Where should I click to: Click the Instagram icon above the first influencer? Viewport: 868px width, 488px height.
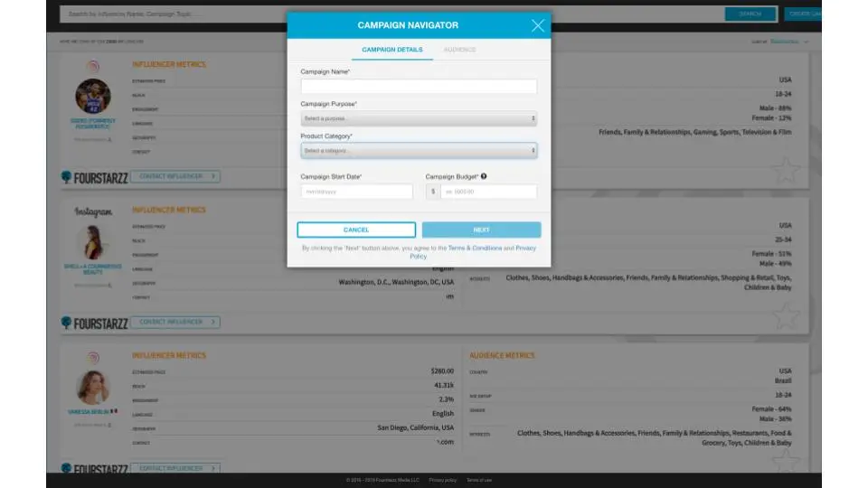click(x=93, y=66)
